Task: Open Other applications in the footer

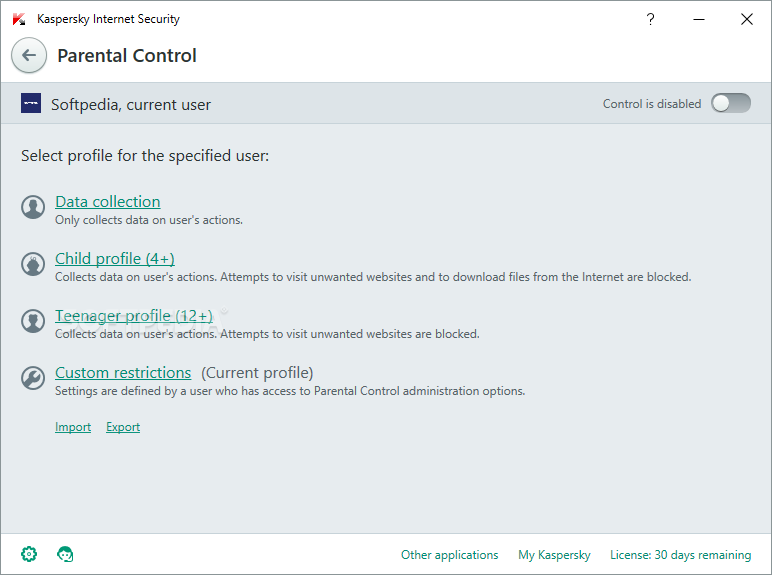Action: (450, 555)
